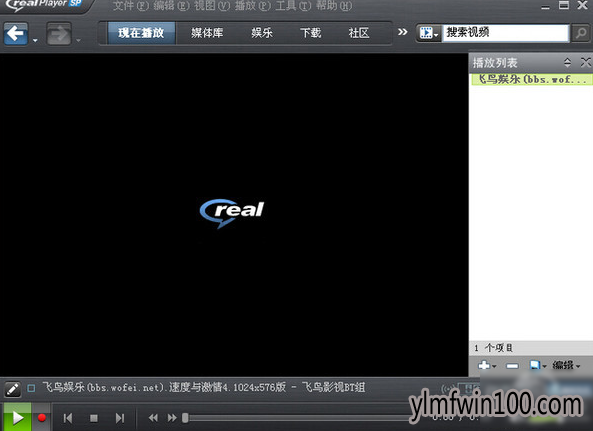593x431 pixels.
Task: Switch to the 下载 tab
Action: (x=310, y=33)
